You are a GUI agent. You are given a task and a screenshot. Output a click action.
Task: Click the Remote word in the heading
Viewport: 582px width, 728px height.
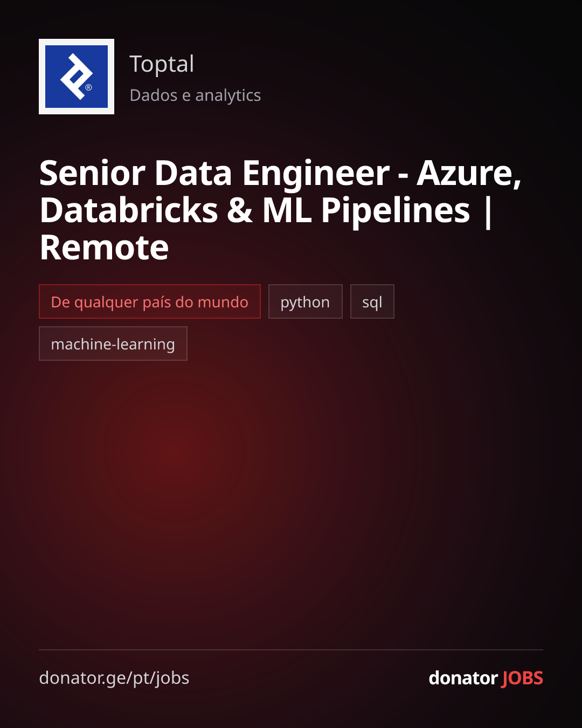(x=105, y=248)
